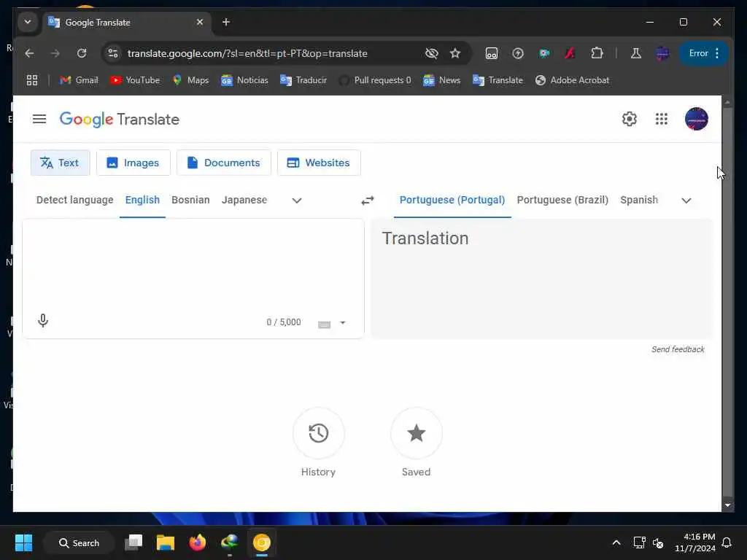This screenshot has height=560, width=747.
Task: Open input tools dropdown arrow
Action: (x=343, y=323)
